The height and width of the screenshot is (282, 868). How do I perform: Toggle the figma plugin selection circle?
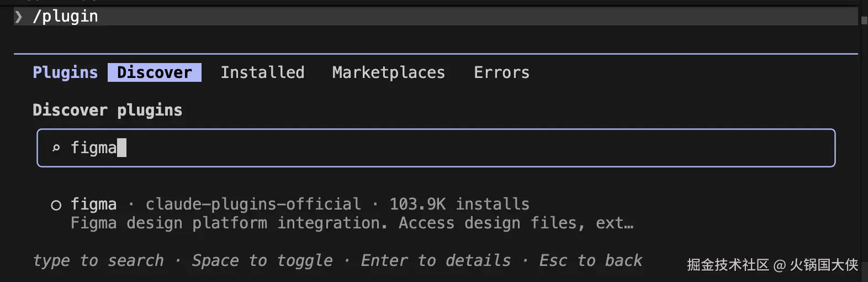pos(56,205)
